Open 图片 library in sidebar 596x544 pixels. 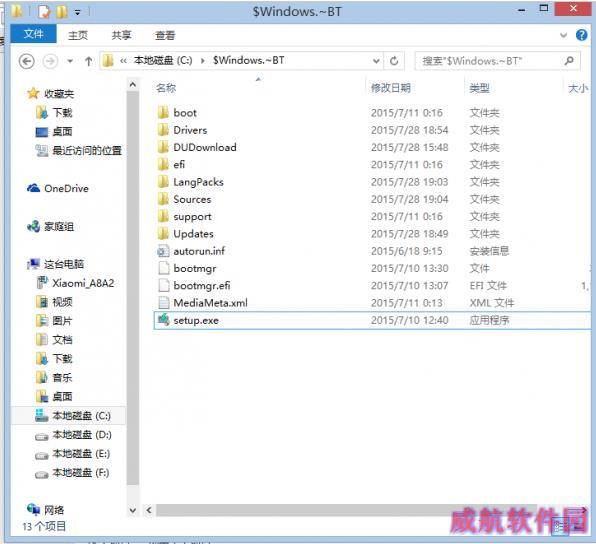click(62, 321)
